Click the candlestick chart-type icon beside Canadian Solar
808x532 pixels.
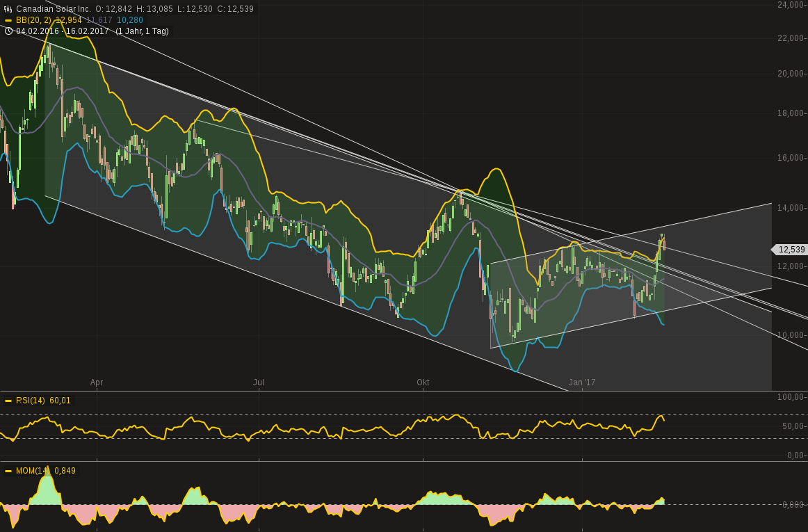click(x=8, y=9)
